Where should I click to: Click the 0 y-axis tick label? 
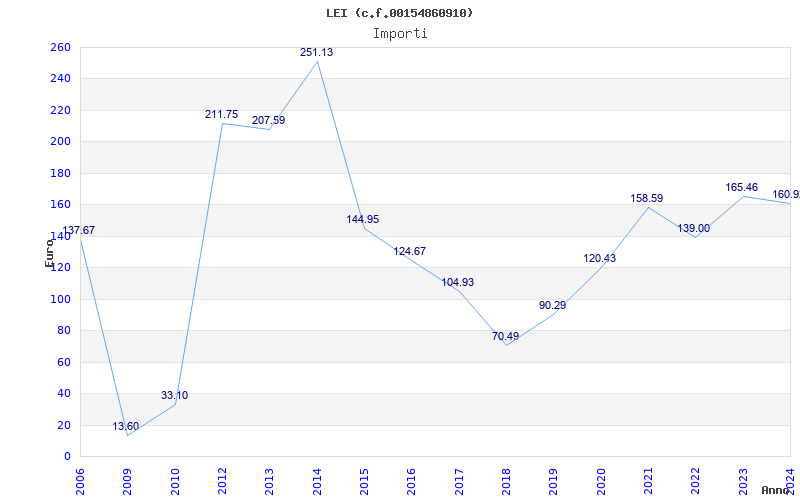tap(67, 456)
